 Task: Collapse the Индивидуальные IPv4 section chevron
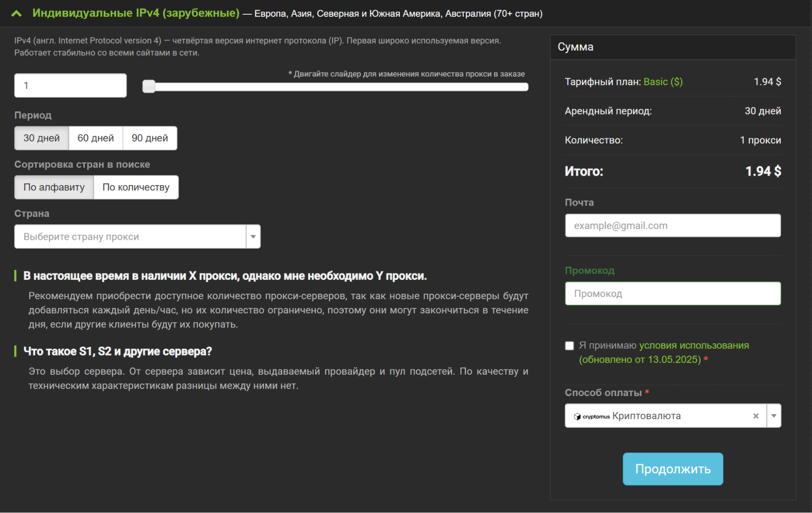(16, 13)
